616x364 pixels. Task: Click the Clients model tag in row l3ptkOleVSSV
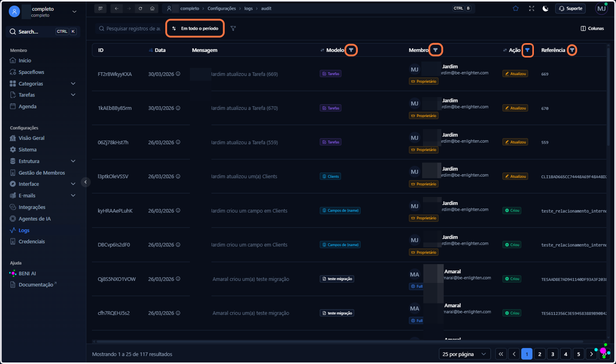[x=331, y=176]
